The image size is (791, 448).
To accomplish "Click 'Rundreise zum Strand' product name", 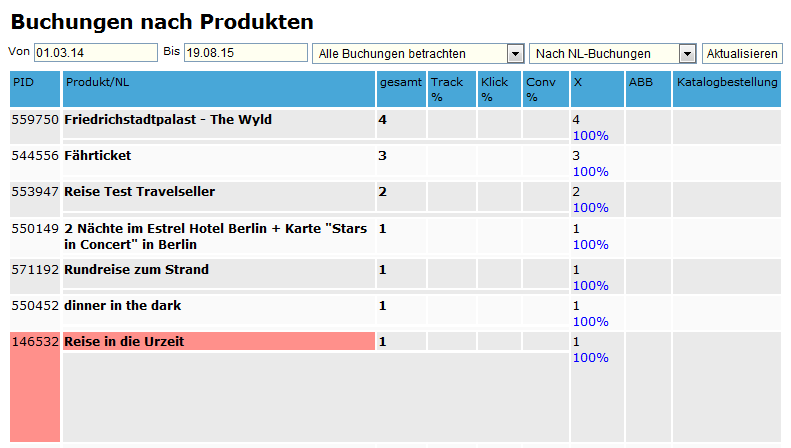I will point(136,270).
